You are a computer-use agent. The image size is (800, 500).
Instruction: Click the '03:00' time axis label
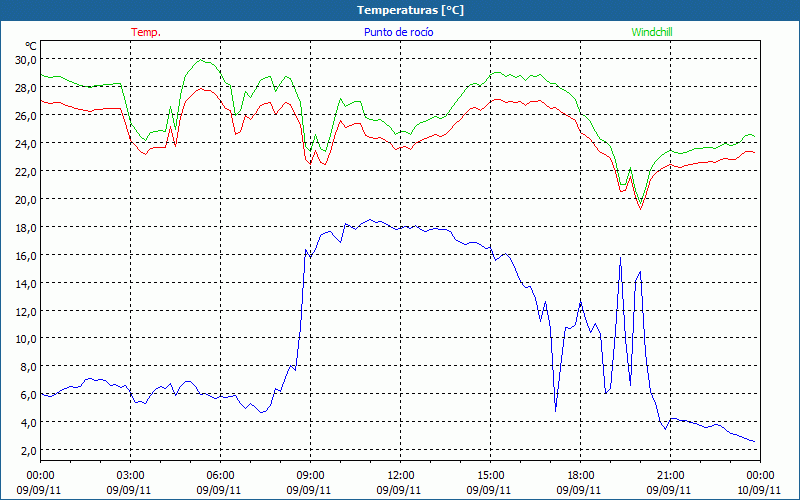pos(131,476)
